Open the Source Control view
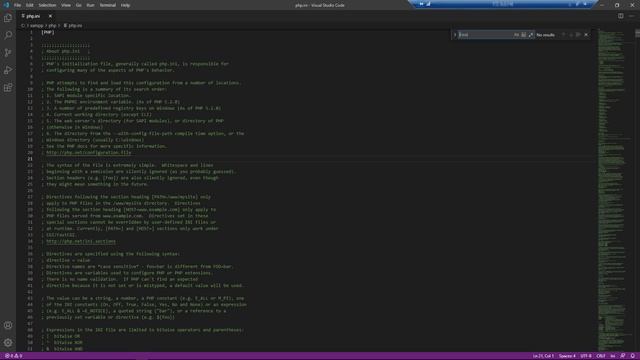Viewport: 640px width, 360px height. (x=8, y=53)
